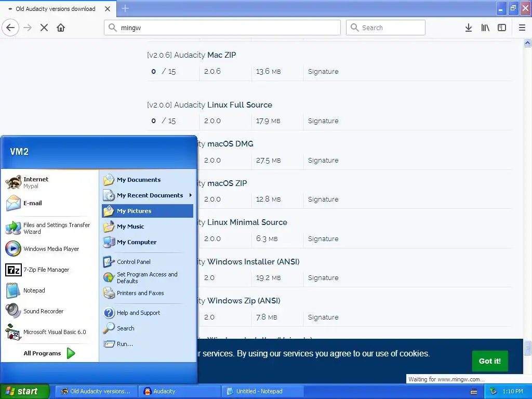Open Signature link for macOS DMG
532x399 pixels.
point(323,161)
